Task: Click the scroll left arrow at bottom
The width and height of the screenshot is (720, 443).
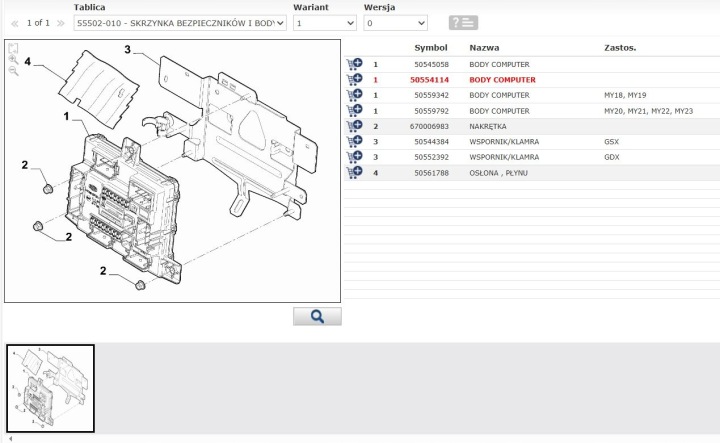Action: coord(10,439)
